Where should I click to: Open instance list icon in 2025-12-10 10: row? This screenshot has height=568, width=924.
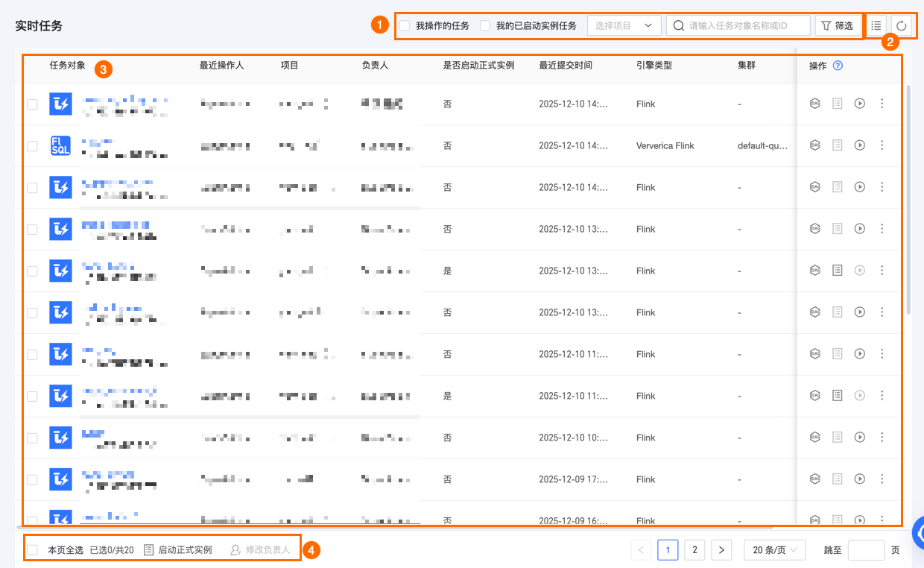coord(838,438)
